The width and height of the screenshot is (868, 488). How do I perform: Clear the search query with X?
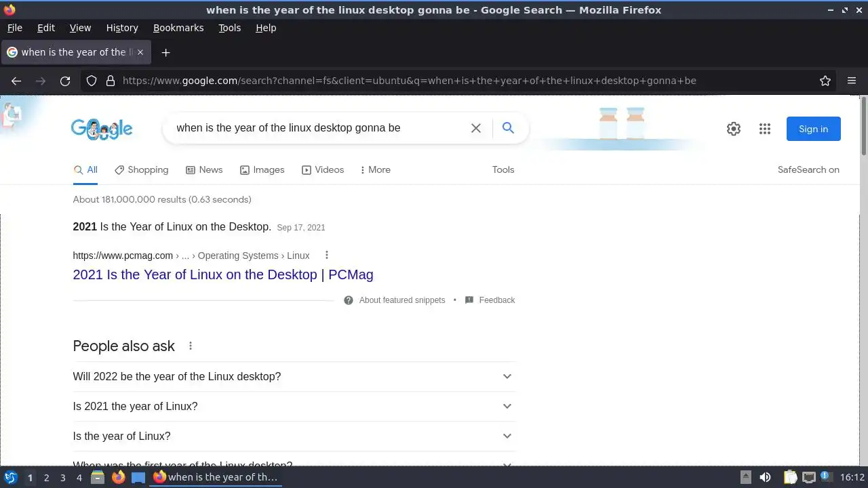pos(476,128)
